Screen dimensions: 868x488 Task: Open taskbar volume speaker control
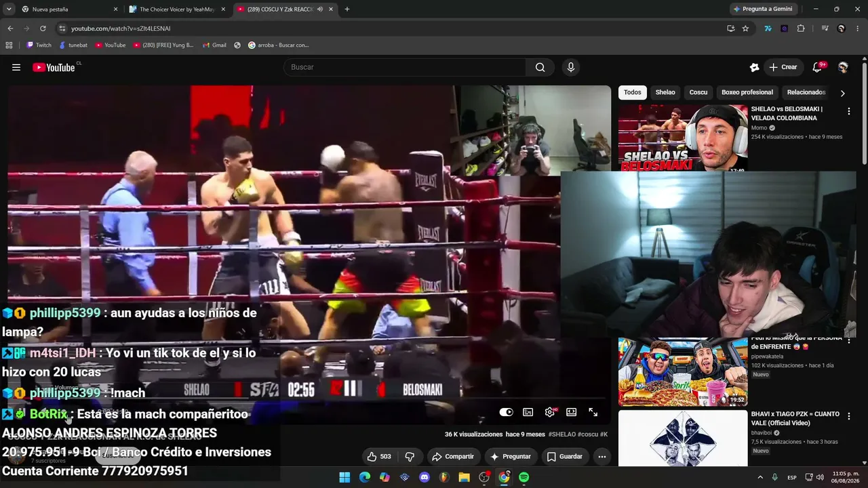coord(820,477)
